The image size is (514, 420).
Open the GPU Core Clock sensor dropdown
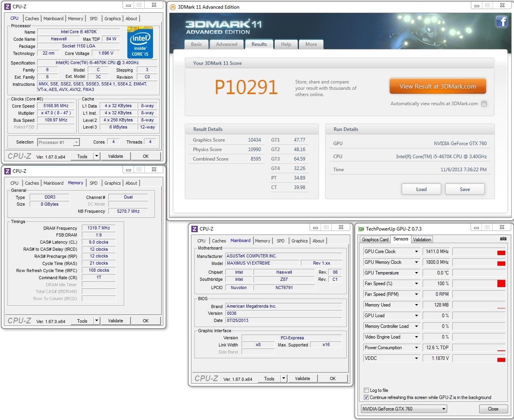(416, 252)
